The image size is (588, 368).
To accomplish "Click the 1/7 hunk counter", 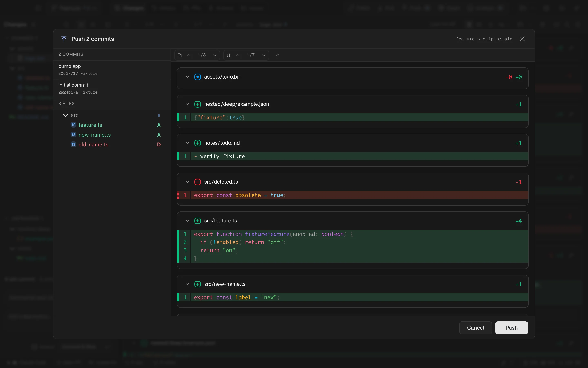I will pyautogui.click(x=251, y=55).
